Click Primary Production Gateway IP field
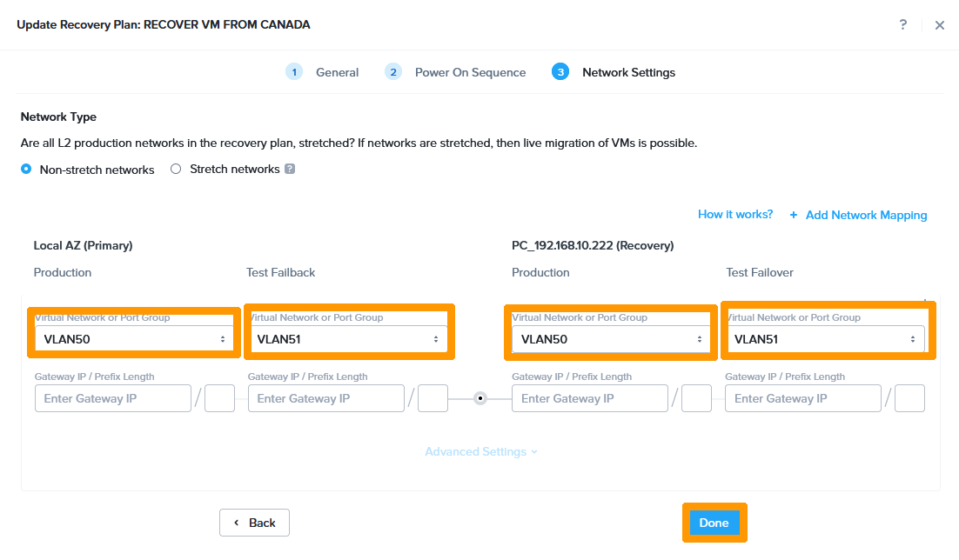Viewport: 959px width, 560px height. coord(113,398)
